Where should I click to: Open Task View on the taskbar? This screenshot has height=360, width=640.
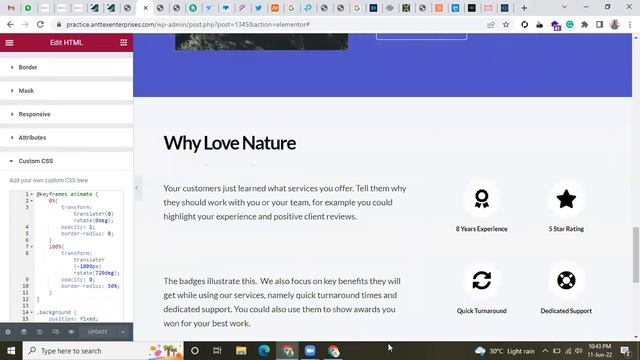[x=217, y=351]
